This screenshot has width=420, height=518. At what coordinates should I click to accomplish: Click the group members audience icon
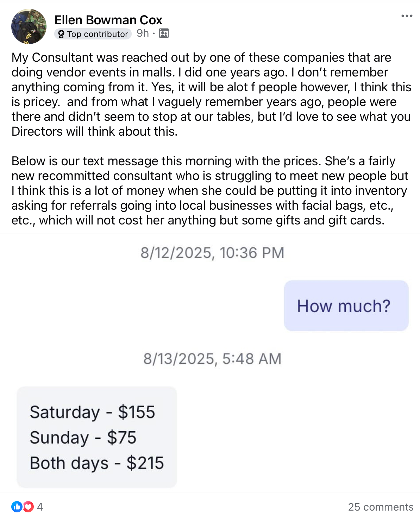(x=164, y=33)
